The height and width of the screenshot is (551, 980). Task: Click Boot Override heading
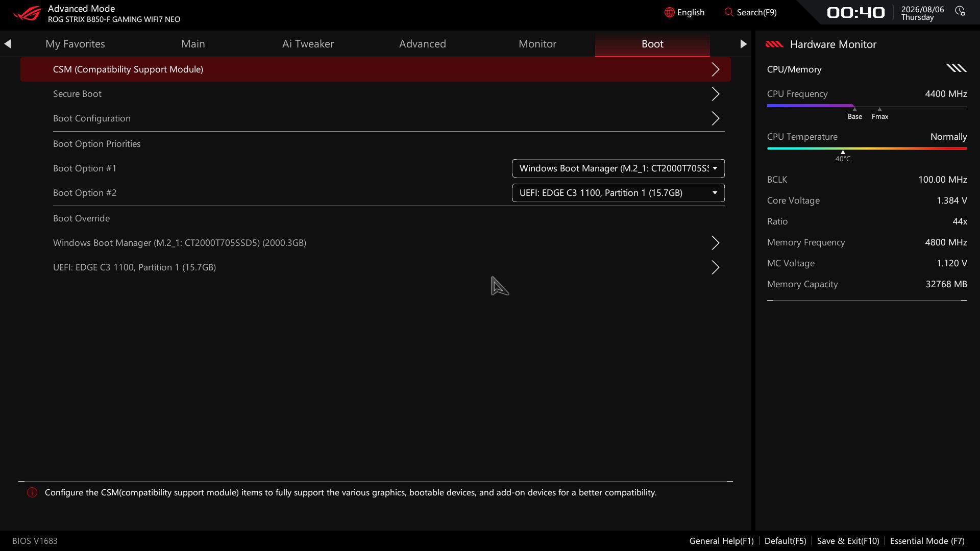click(x=81, y=218)
